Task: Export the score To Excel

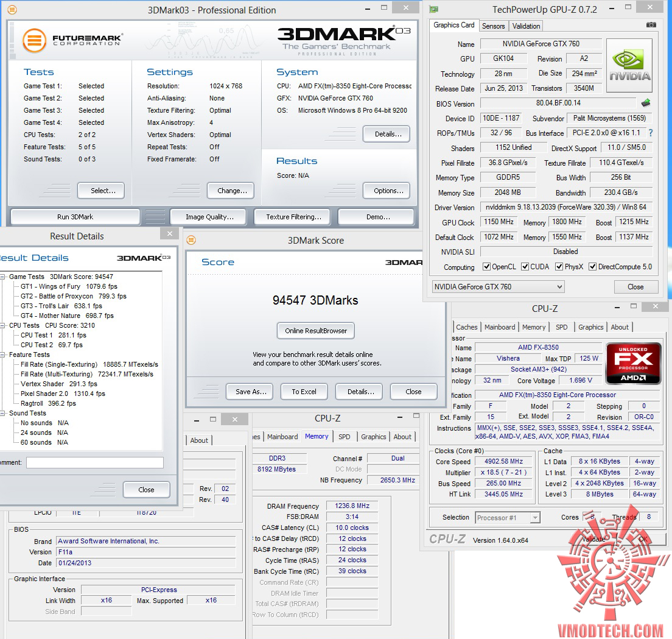Action: click(304, 392)
